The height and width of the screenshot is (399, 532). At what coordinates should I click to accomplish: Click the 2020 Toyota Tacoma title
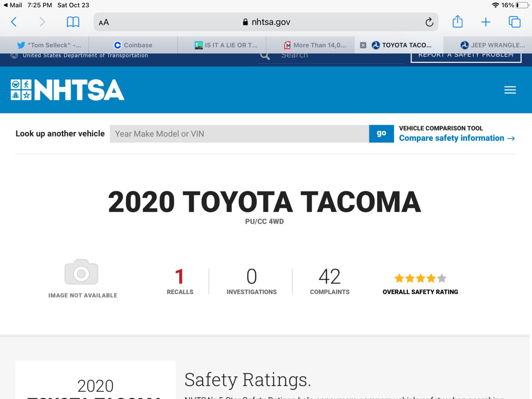264,202
